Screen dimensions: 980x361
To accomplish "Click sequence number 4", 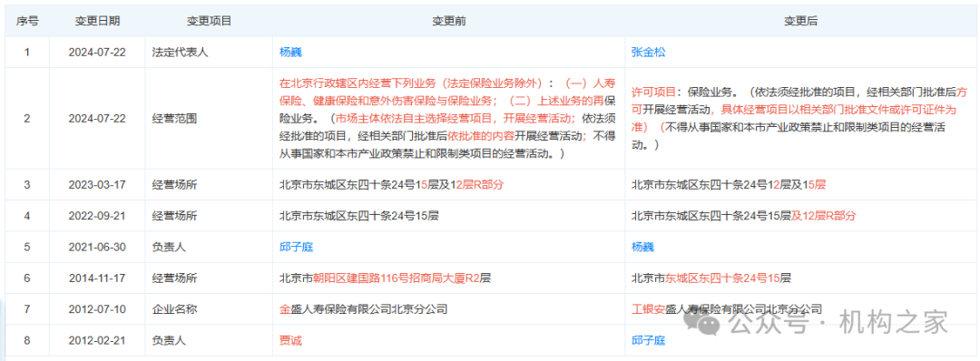I will click(x=27, y=216).
